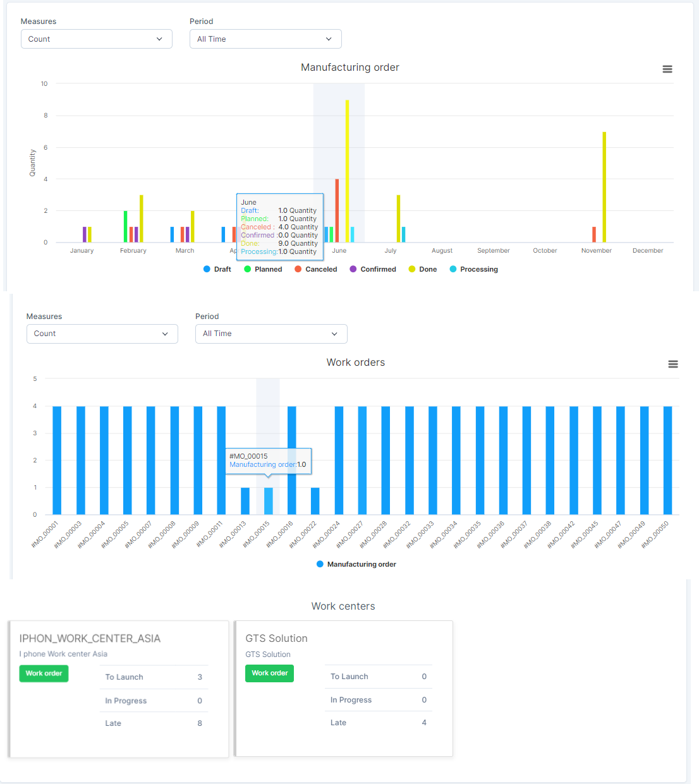Open Period dropdown above Work orders chart
The height and width of the screenshot is (784, 699).
(271, 334)
